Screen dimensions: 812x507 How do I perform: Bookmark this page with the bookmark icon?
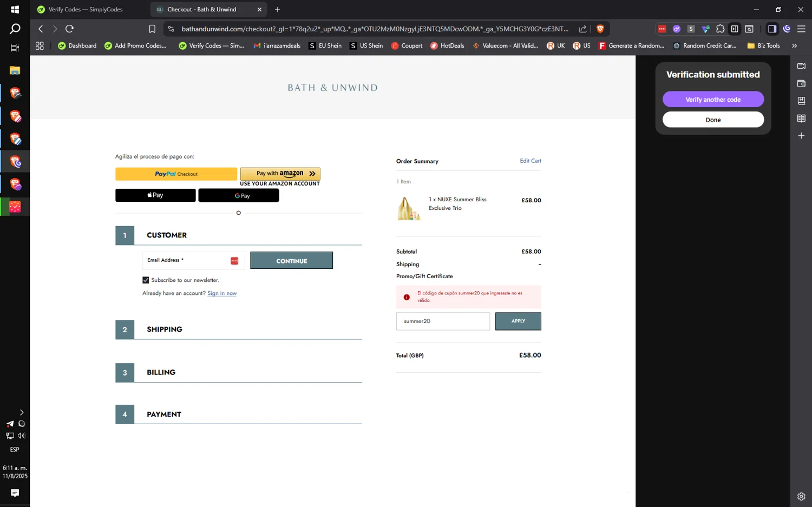pos(152,29)
